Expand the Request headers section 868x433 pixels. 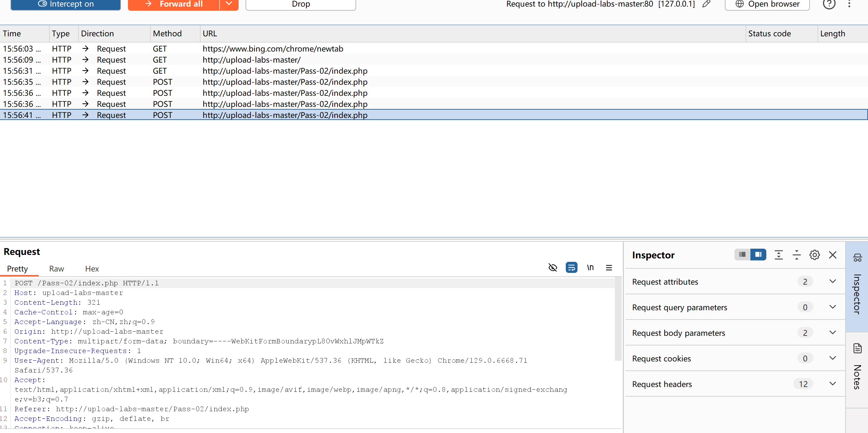coord(833,384)
